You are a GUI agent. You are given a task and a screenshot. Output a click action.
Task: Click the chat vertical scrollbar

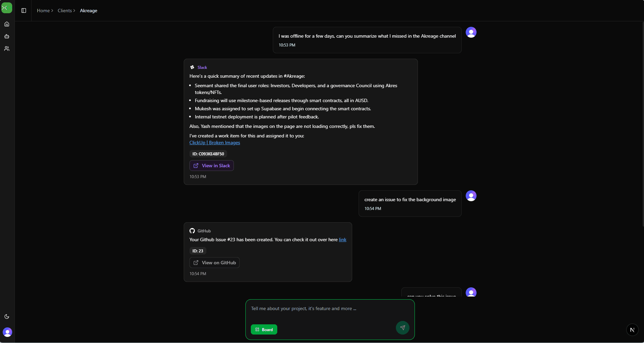643,124
